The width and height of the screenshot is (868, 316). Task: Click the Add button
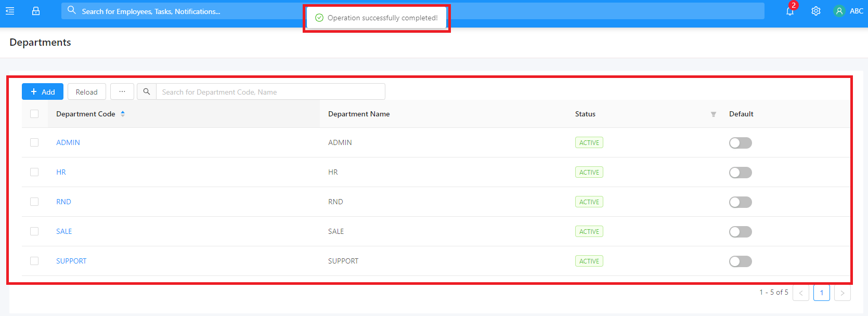coord(43,91)
